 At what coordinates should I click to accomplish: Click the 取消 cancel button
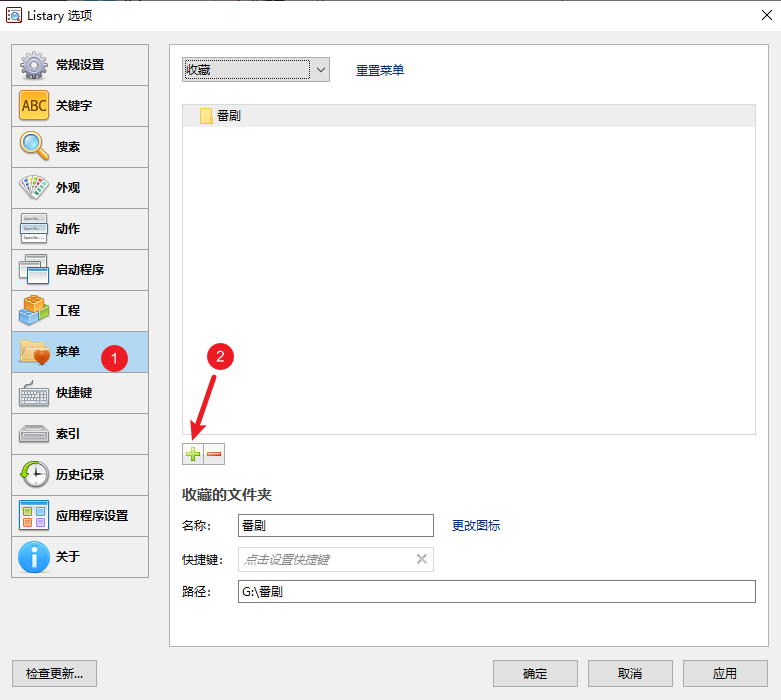(630, 674)
